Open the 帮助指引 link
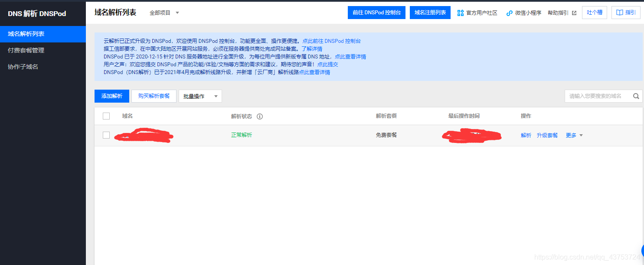644x265 pixels. click(x=558, y=13)
